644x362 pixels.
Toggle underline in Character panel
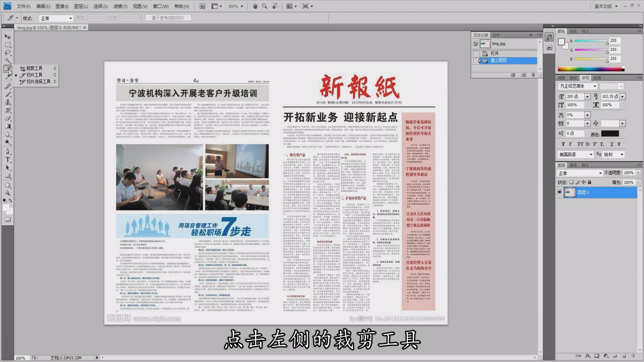click(x=612, y=144)
